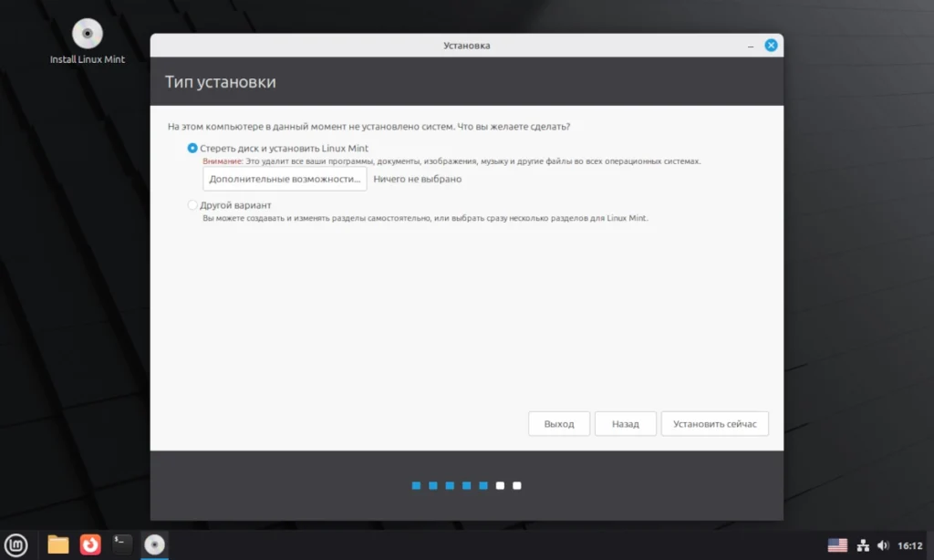Screen dimensions: 934x560
Task: Click the Выход button
Action: click(559, 423)
